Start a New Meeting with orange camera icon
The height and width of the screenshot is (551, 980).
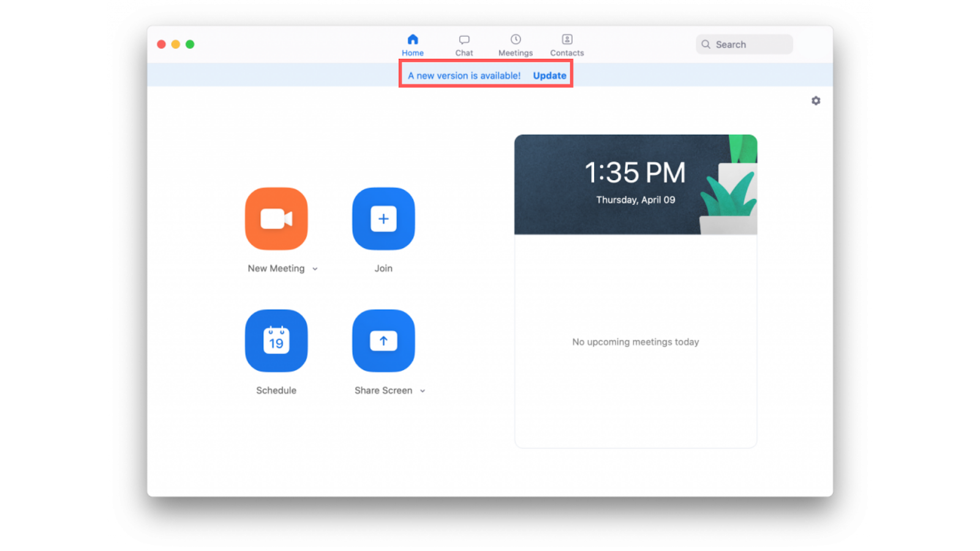tap(276, 219)
